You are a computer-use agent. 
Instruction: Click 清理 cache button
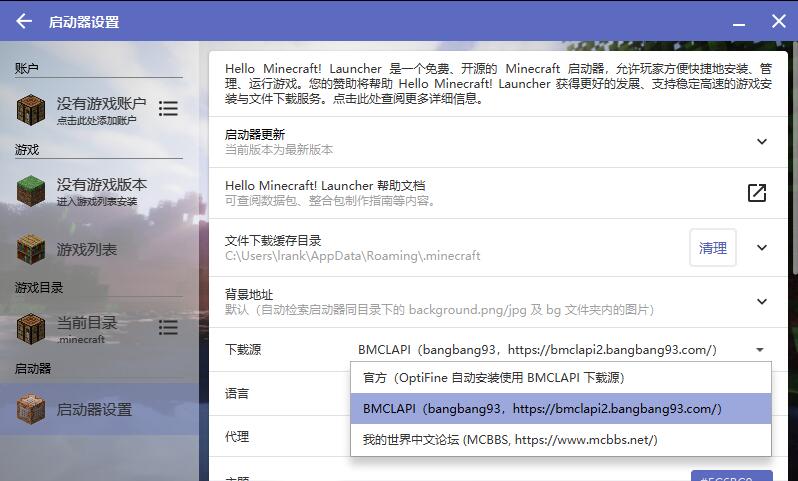pos(712,248)
